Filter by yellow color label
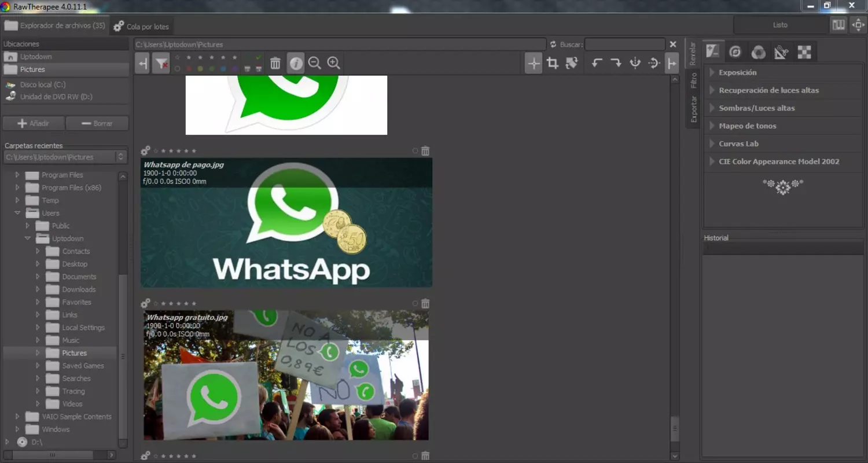This screenshot has height=463, width=868. 200,69
